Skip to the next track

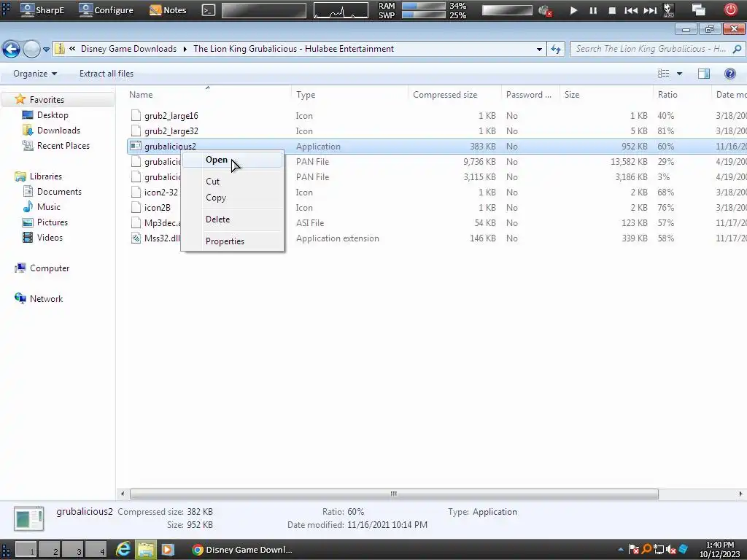pos(650,10)
